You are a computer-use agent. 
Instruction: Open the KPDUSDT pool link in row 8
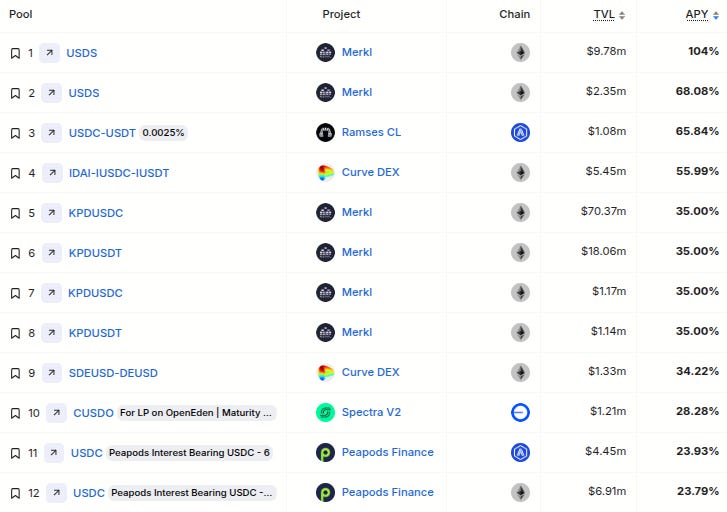pos(95,333)
